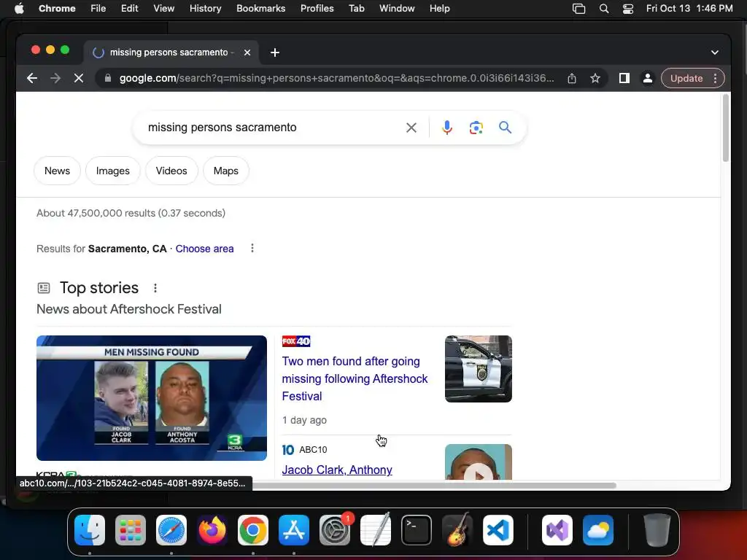Open System Preferences in the dock
747x560 pixels.
point(334,530)
